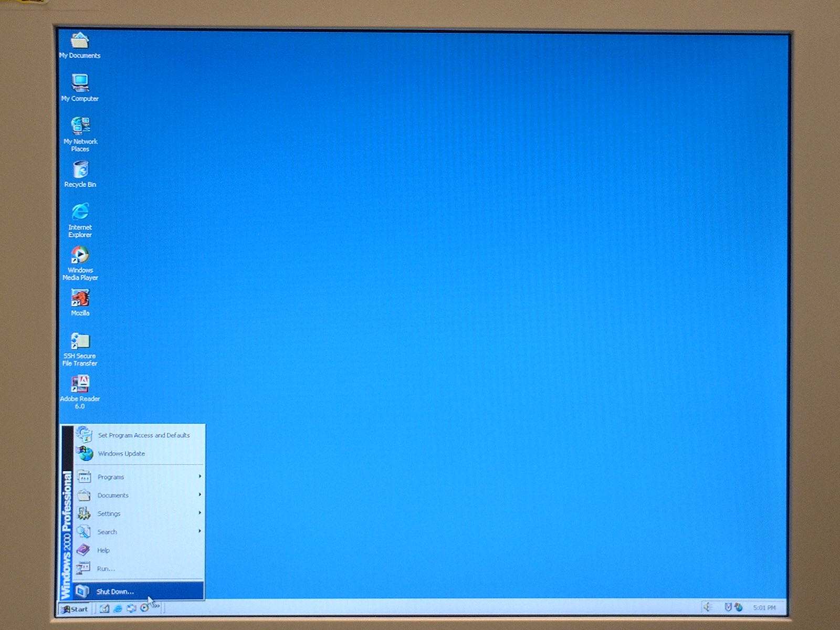Open Run from the Start menu
Screen dimensions: 840x630
(106, 569)
